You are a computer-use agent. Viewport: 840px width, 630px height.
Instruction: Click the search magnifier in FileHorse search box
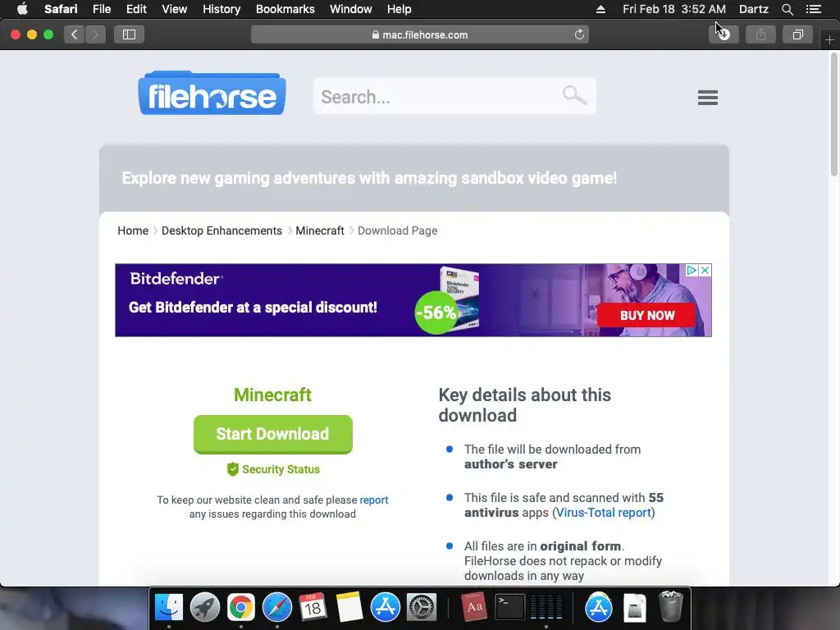pos(574,95)
